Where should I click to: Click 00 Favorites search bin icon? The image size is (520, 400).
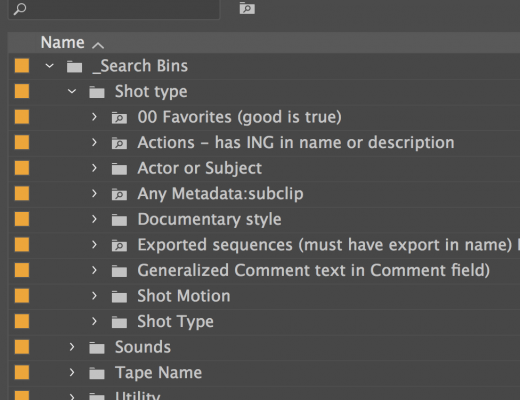coord(119,118)
